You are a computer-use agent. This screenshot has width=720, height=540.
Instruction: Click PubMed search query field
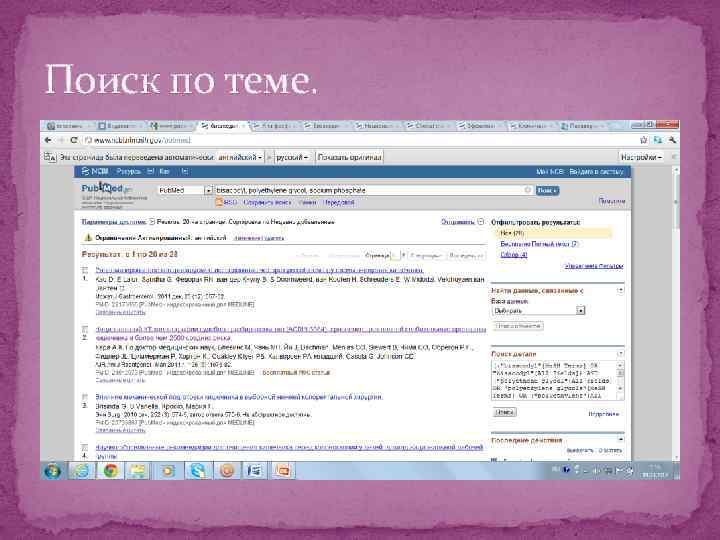(369, 190)
